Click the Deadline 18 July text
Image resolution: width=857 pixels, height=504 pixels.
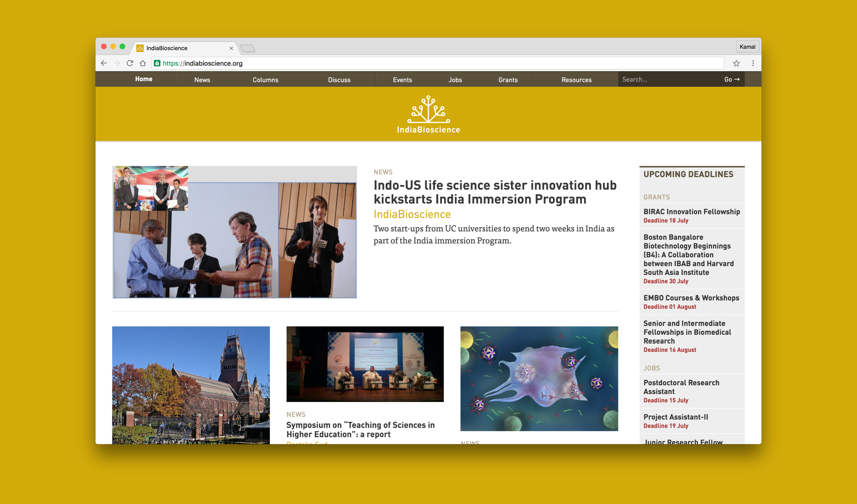[666, 221]
